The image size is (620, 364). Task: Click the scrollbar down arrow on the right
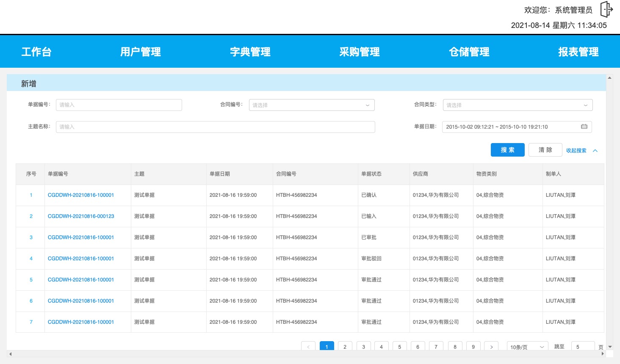tap(609, 346)
